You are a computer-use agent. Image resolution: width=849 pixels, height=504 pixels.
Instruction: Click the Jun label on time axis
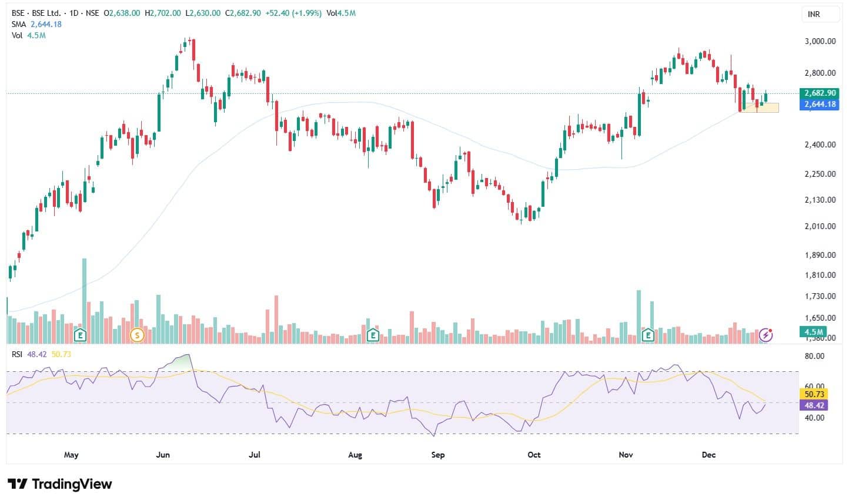click(x=163, y=455)
